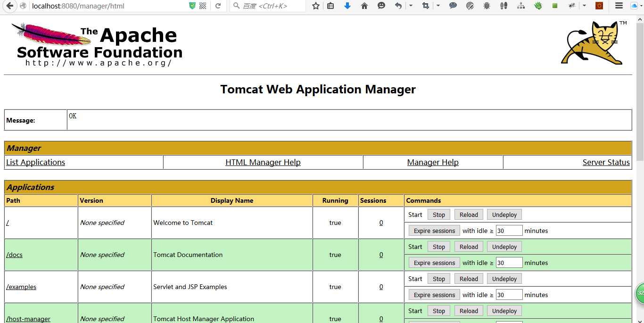The image size is (644, 323).
Task: Click the dark red square extension icon
Action: point(599,6)
